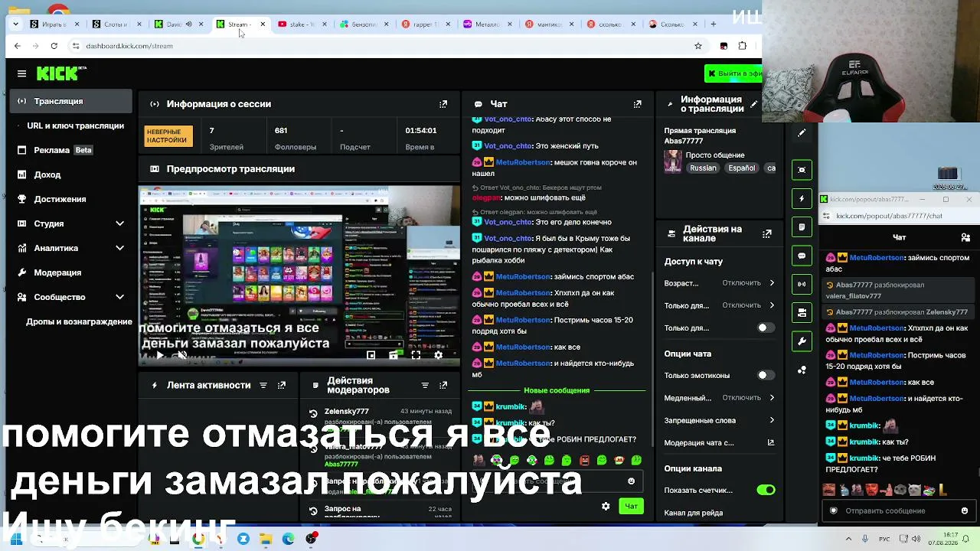Click the camera sidebar icon
The height and width of the screenshot is (551, 980).
tap(802, 170)
